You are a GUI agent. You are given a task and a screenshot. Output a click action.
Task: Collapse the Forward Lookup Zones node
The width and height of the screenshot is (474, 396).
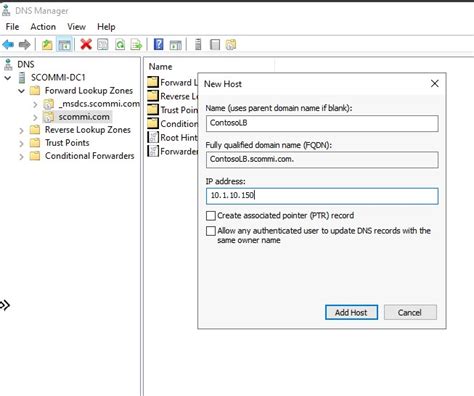point(21,91)
